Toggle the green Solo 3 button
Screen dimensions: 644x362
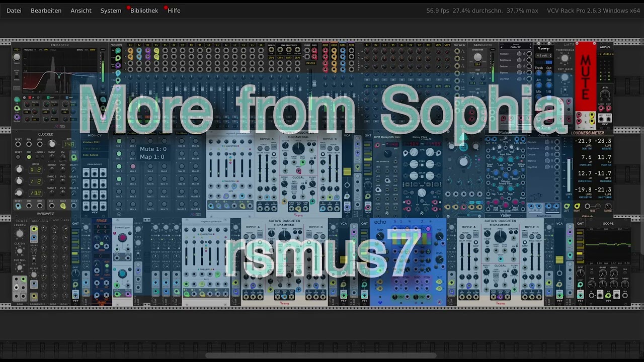click(119, 166)
